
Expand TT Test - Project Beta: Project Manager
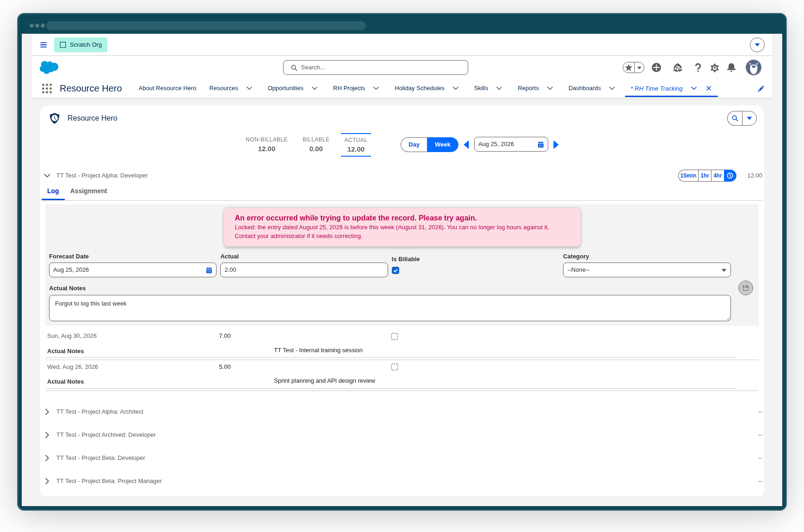pos(47,481)
